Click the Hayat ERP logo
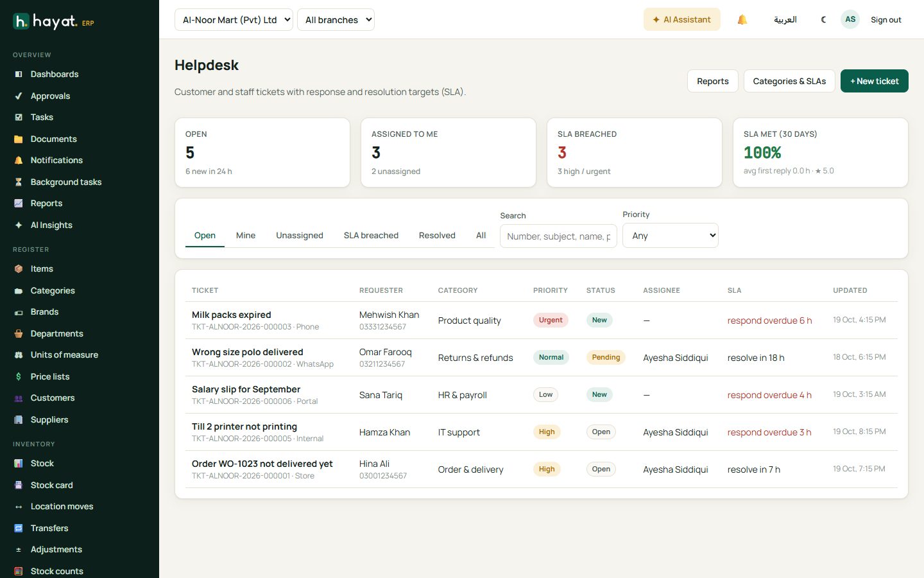This screenshot has height=578, width=924. [x=54, y=22]
